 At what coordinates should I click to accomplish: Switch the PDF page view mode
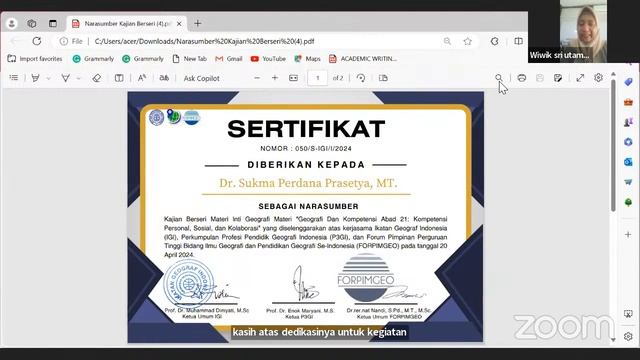coord(383,78)
